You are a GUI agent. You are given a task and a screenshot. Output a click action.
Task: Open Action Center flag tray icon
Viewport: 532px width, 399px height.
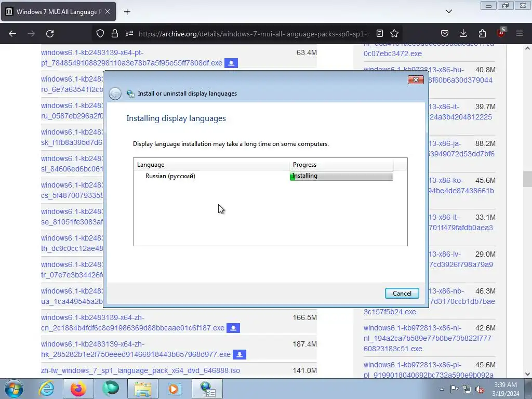(x=454, y=389)
